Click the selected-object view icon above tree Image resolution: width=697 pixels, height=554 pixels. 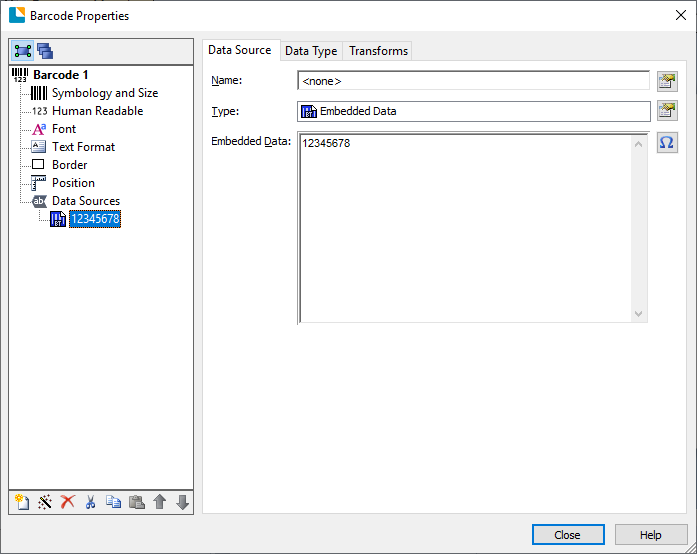(23, 52)
